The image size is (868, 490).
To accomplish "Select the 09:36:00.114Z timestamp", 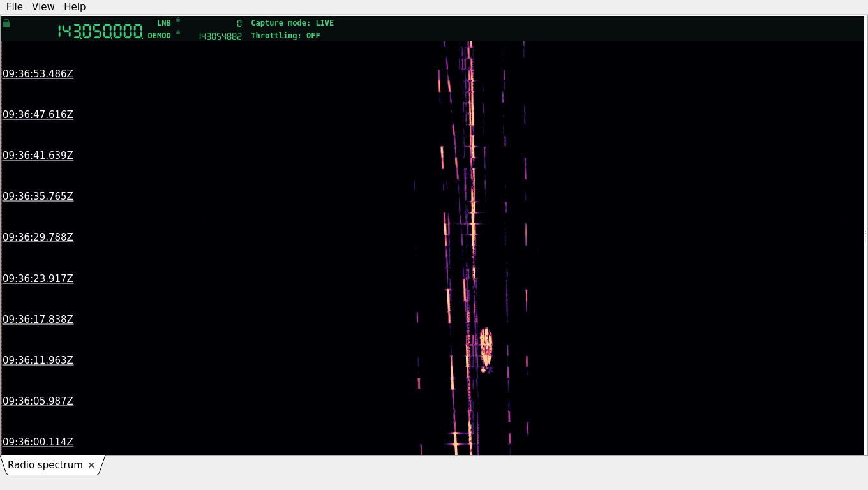I will tap(38, 442).
